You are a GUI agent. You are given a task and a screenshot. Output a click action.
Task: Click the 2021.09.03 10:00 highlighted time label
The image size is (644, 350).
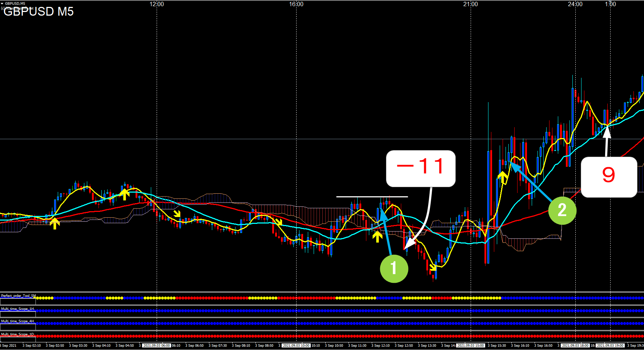296,346
